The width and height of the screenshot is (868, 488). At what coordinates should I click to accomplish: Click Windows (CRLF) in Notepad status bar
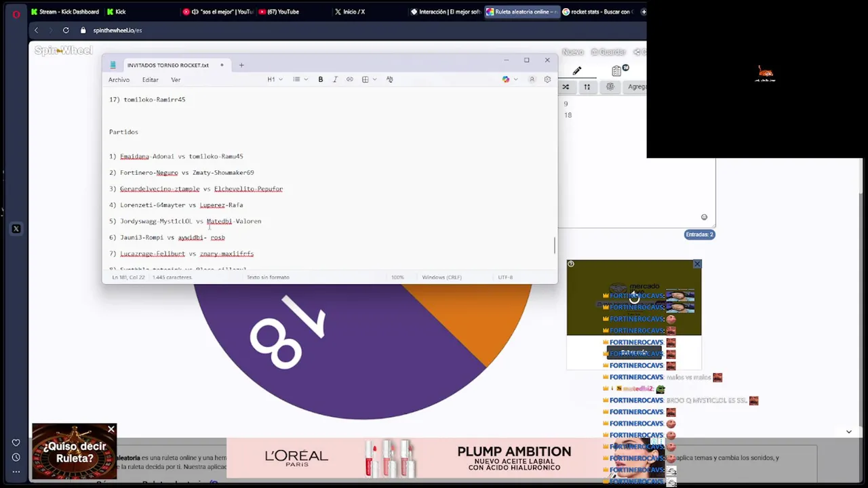[x=441, y=277]
